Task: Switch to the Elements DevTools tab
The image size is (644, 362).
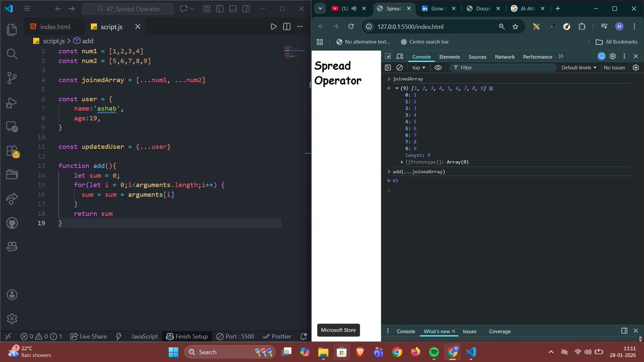Action: (x=449, y=57)
